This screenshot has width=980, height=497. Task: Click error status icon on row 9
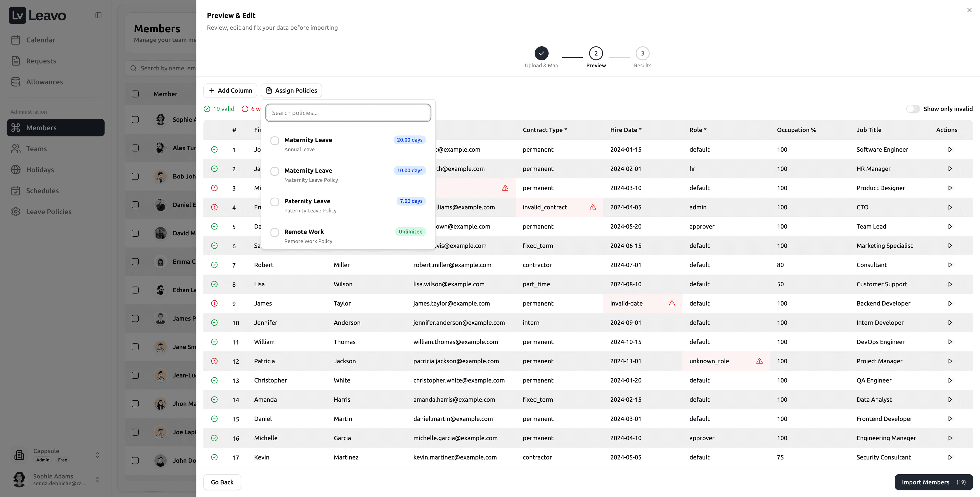[x=215, y=303]
